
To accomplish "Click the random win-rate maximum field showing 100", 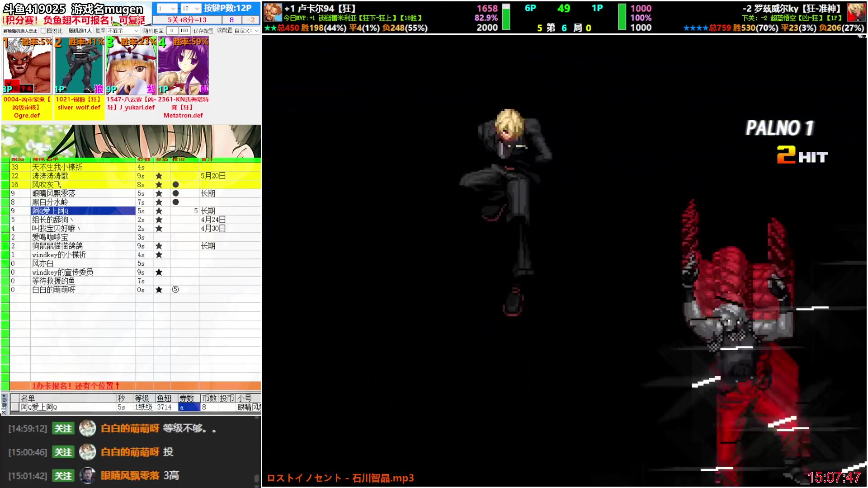I will coord(184,31).
